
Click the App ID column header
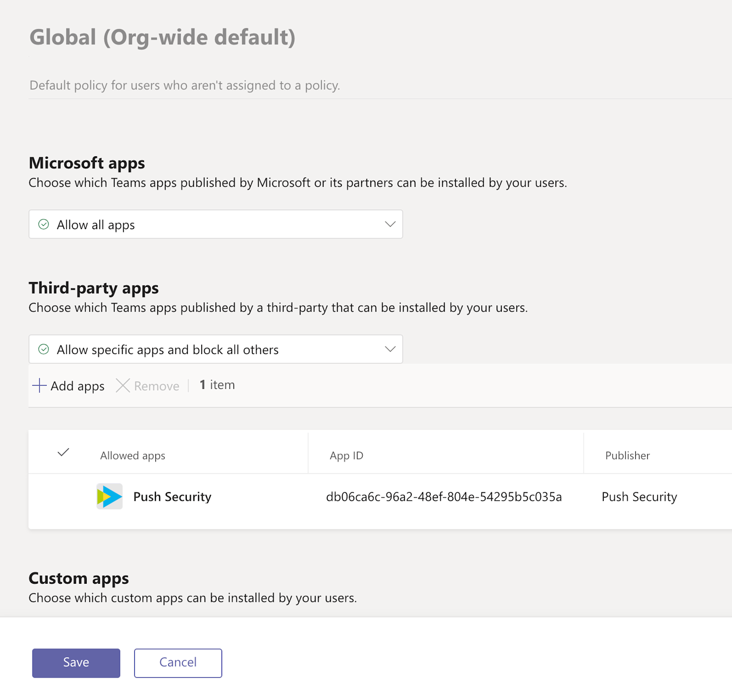coord(346,456)
